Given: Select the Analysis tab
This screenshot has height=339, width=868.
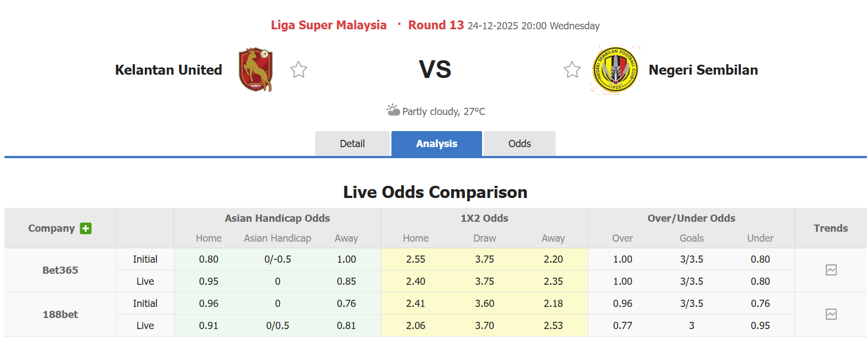Looking at the screenshot, I should point(436,143).
